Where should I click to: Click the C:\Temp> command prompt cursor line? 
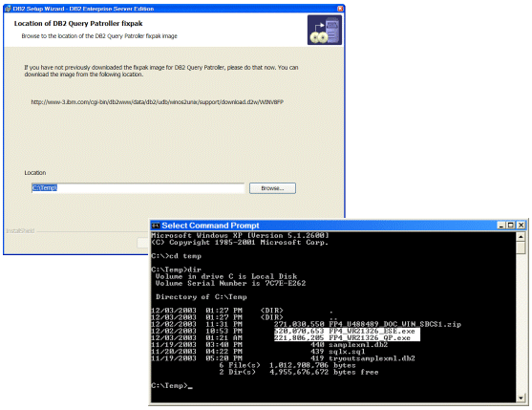pyautogui.click(x=172, y=386)
